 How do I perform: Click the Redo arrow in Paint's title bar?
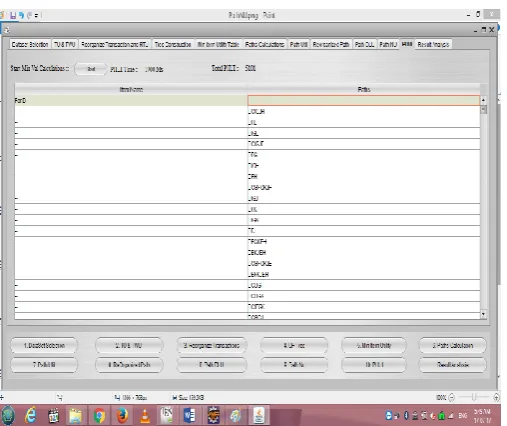[x=29, y=15]
